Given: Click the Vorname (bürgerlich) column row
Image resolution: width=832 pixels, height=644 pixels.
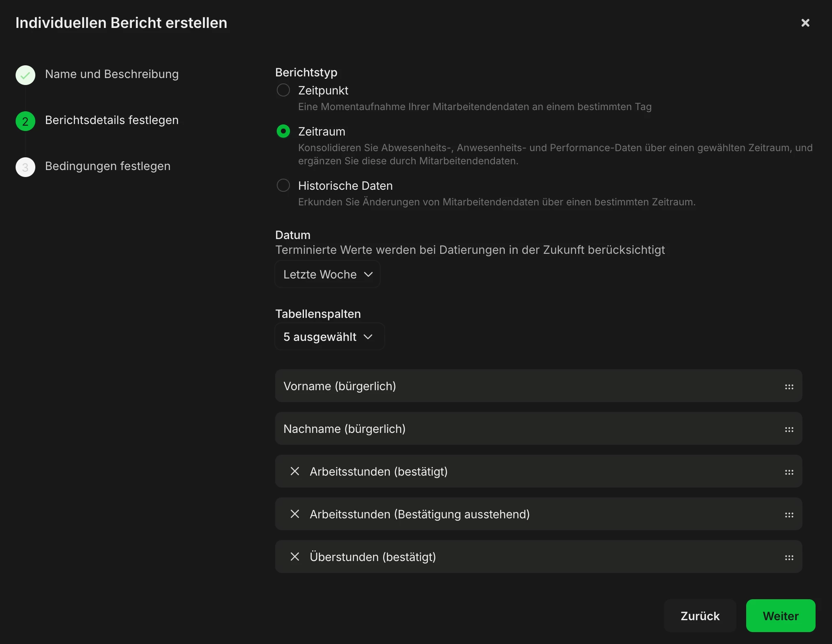Looking at the screenshot, I should [x=493, y=386].
